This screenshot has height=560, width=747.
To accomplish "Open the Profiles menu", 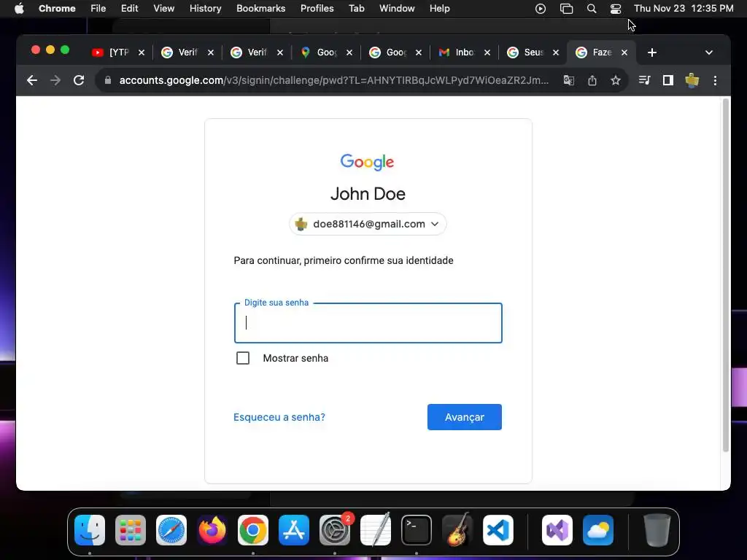I will coord(317,9).
